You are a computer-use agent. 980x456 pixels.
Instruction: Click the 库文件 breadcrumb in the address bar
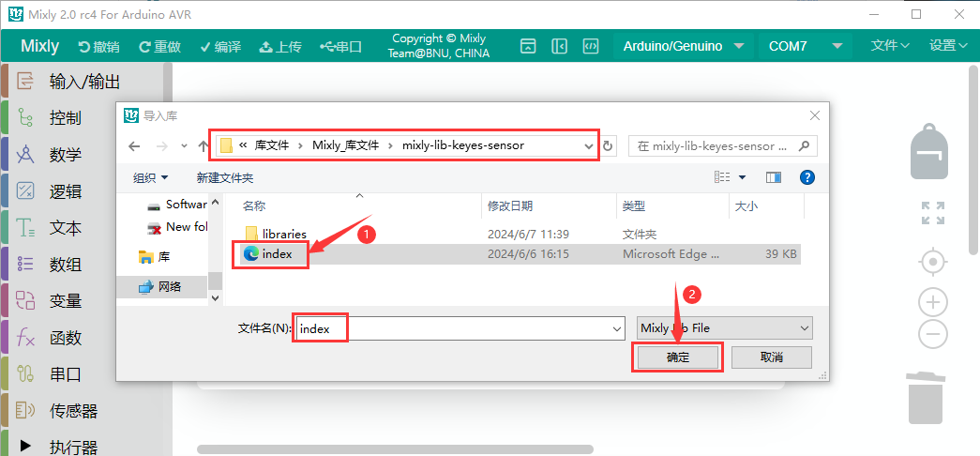[x=272, y=145]
